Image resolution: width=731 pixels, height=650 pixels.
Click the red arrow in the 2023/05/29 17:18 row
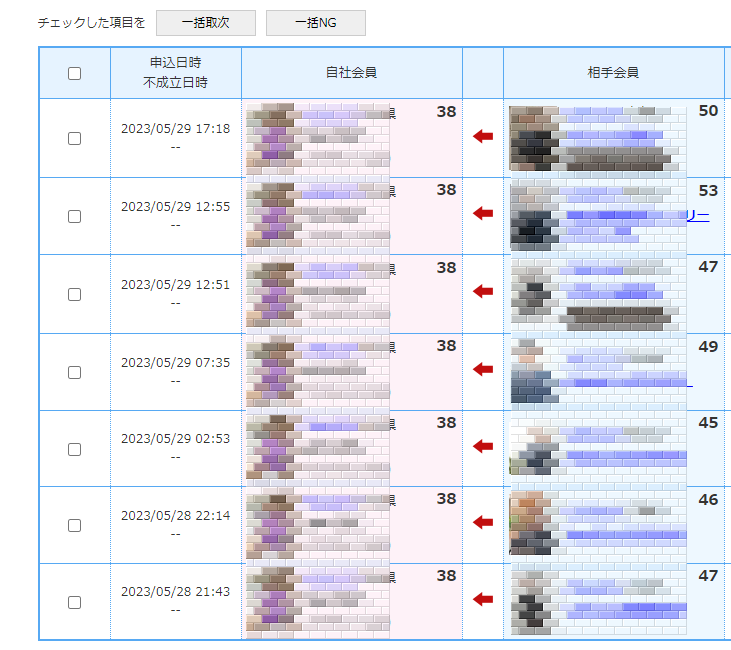(x=484, y=137)
